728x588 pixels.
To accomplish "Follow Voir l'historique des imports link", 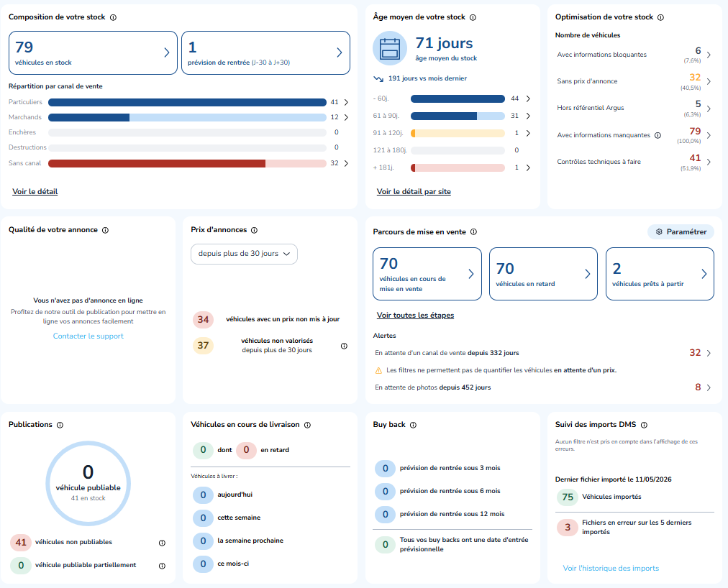I will (x=611, y=568).
